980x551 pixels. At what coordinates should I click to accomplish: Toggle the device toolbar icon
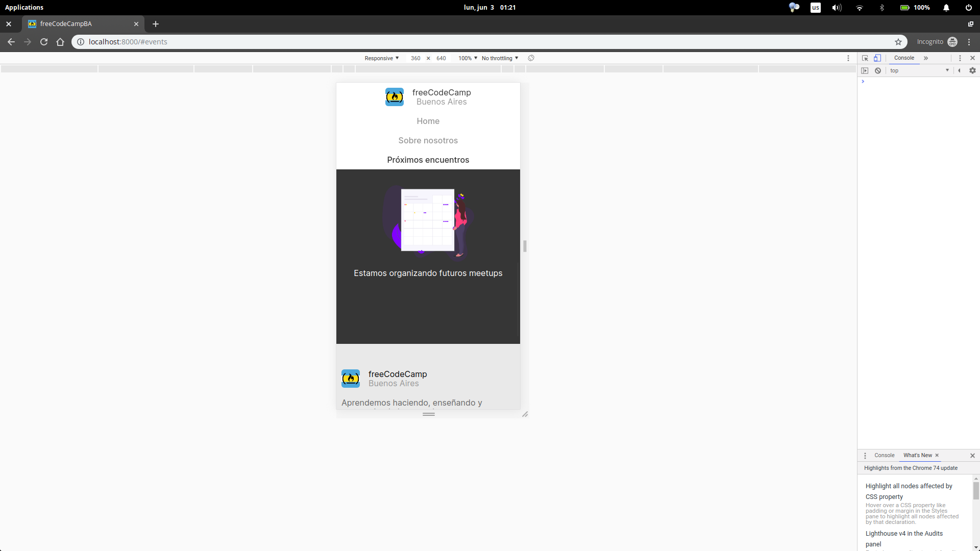(877, 58)
